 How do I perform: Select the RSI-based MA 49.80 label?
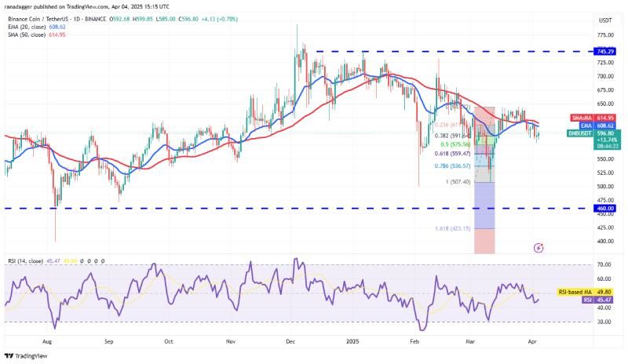[585, 293]
